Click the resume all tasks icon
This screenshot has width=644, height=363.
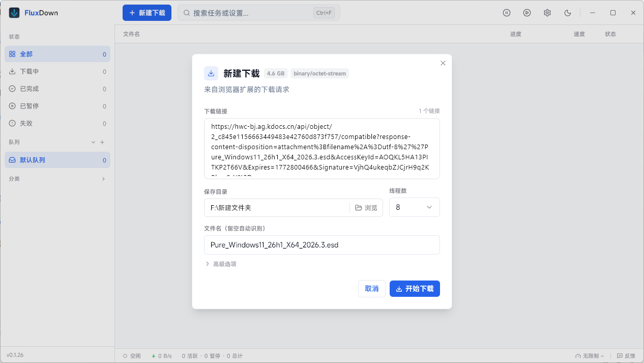click(x=527, y=13)
